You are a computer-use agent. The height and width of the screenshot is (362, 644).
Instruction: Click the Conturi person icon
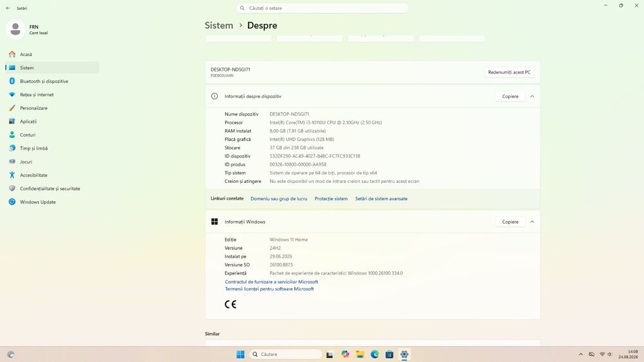[x=12, y=135]
